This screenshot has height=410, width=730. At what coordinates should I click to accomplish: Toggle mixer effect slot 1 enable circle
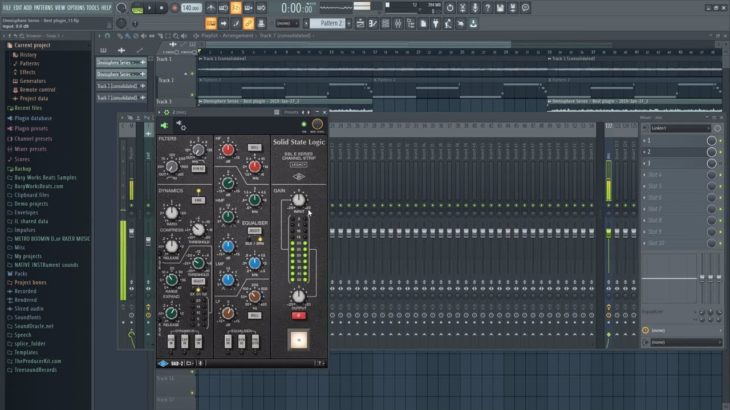(711, 141)
